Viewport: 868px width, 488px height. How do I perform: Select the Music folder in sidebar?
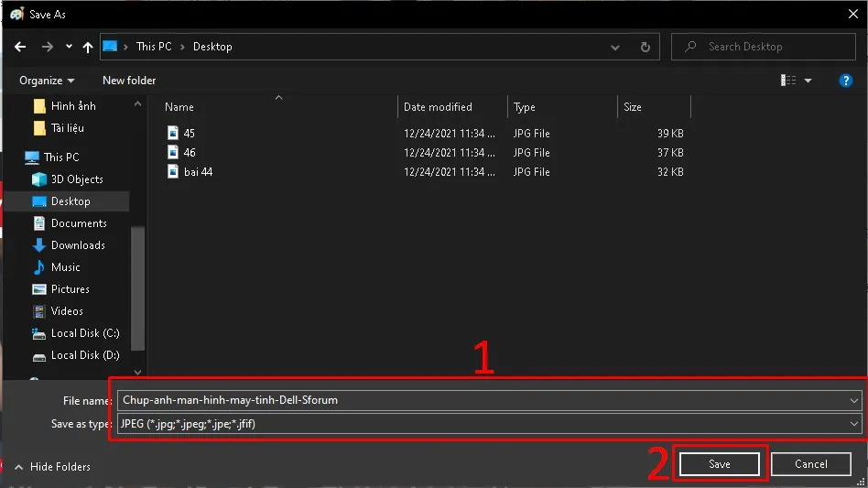coord(65,267)
